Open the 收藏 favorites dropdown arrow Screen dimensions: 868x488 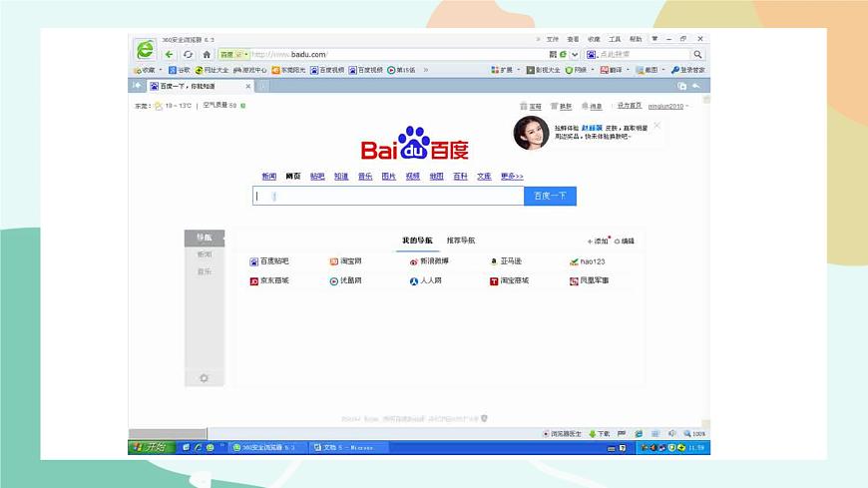(x=160, y=70)
